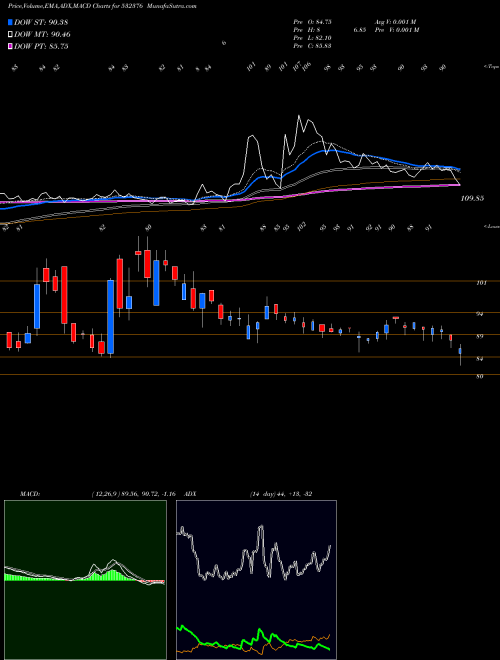
Task: Click the 107 value in the tops row
Action: 296,66
